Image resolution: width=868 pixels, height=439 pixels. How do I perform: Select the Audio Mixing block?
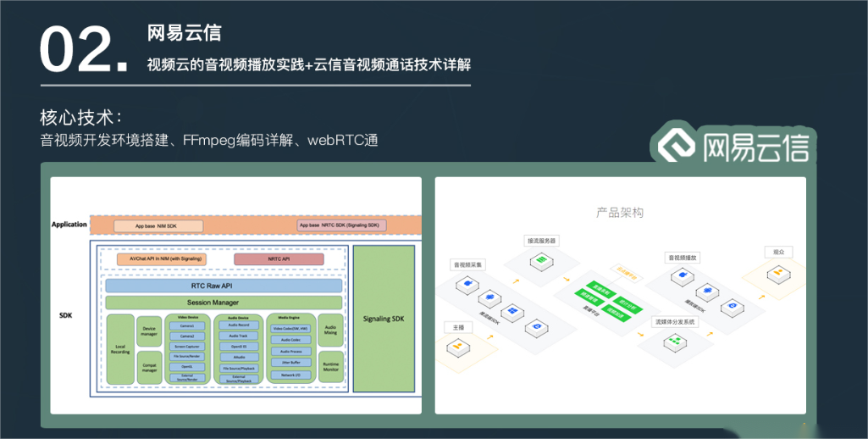pos(330,330)
